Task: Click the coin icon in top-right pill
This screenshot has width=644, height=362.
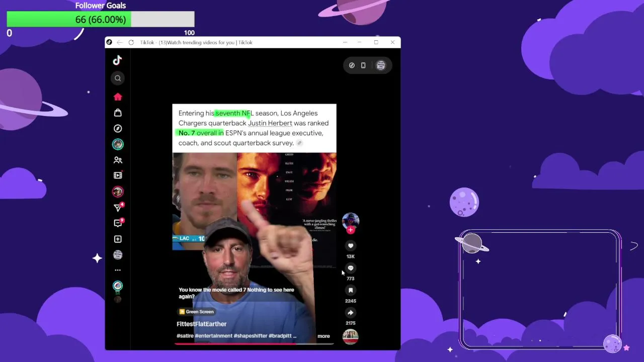Action: point(352,65)
